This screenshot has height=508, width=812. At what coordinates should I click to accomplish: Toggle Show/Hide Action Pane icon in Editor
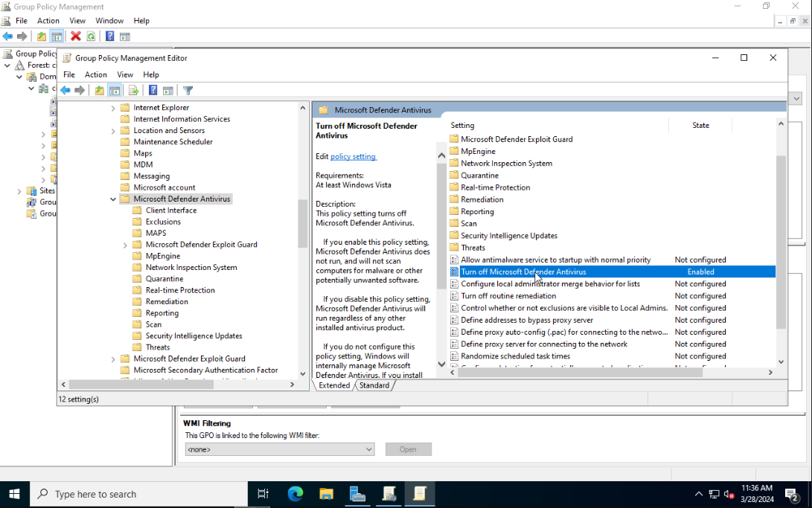tap(167, 91)
